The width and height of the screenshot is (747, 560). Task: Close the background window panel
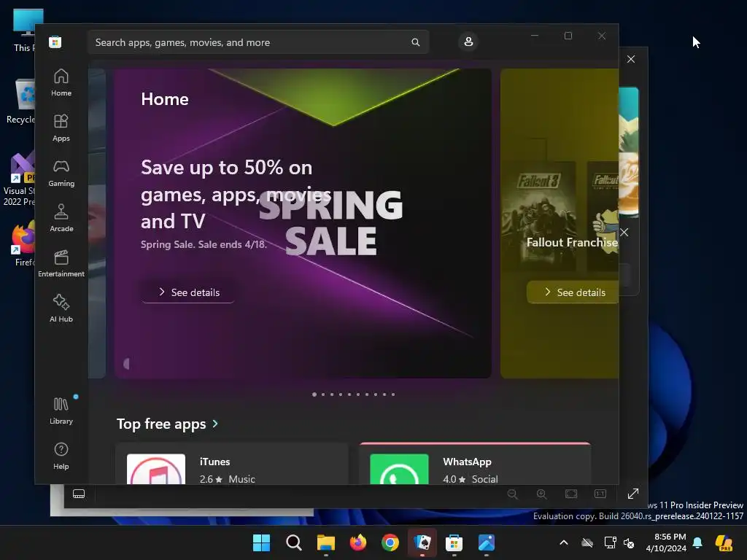[631, 59]
